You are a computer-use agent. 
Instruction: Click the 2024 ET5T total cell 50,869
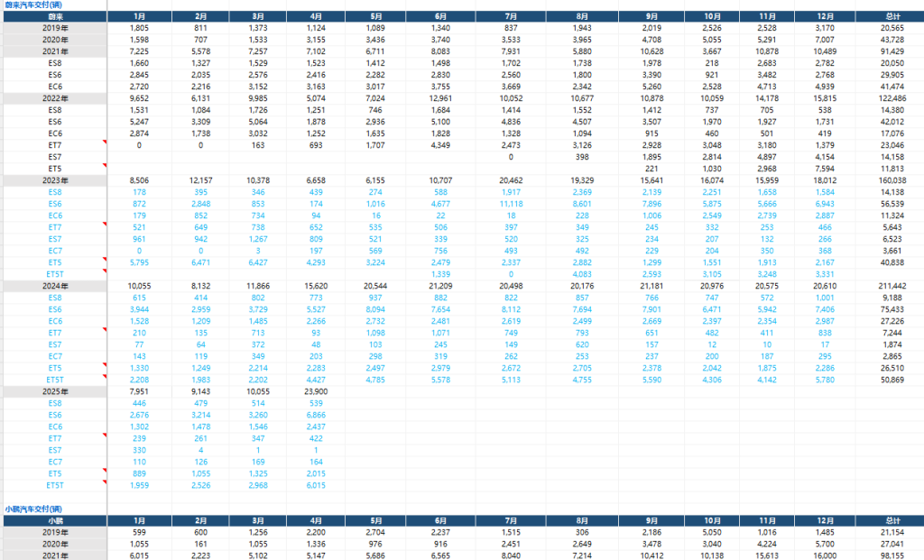[x=890, y=380]
